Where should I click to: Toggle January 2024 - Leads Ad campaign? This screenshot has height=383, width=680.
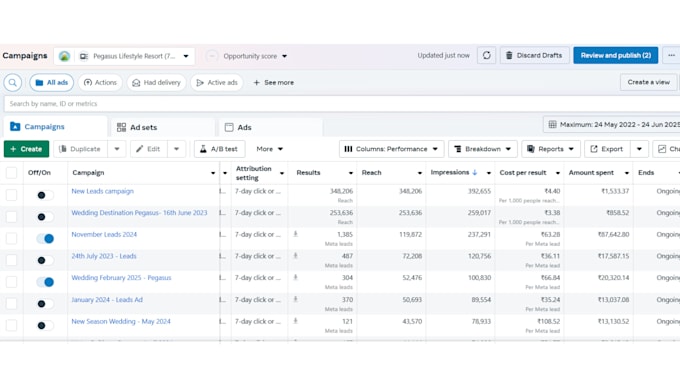coord(45,304)
